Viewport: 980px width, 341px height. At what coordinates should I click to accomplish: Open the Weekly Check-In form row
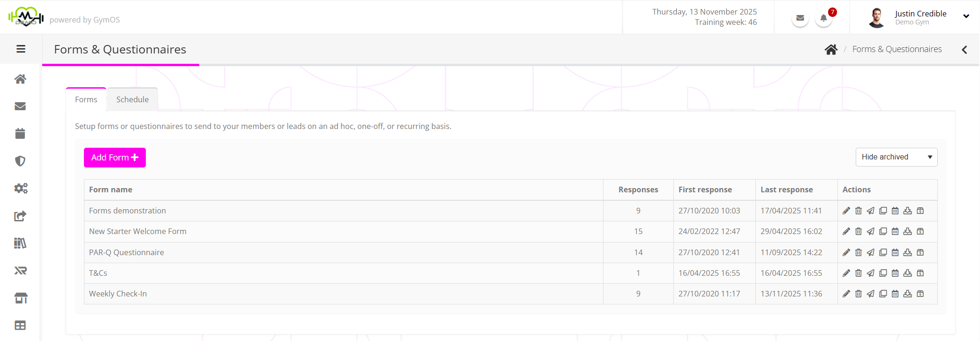click(x=118, y=294)
